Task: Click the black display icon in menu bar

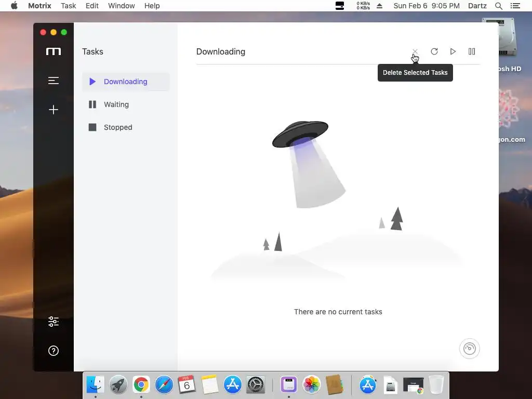Action: pyautogui.click(x=340, y=6)
